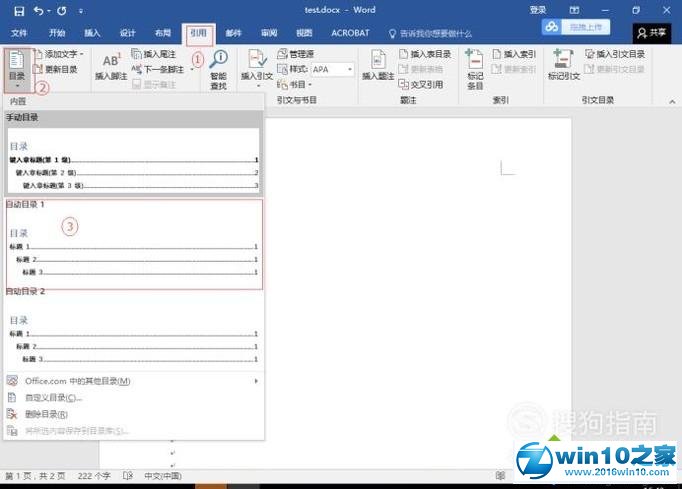Click 标记条目 (Mark Entry) icon
This screenshot has height=489, width=682.
tap(474, 68)
